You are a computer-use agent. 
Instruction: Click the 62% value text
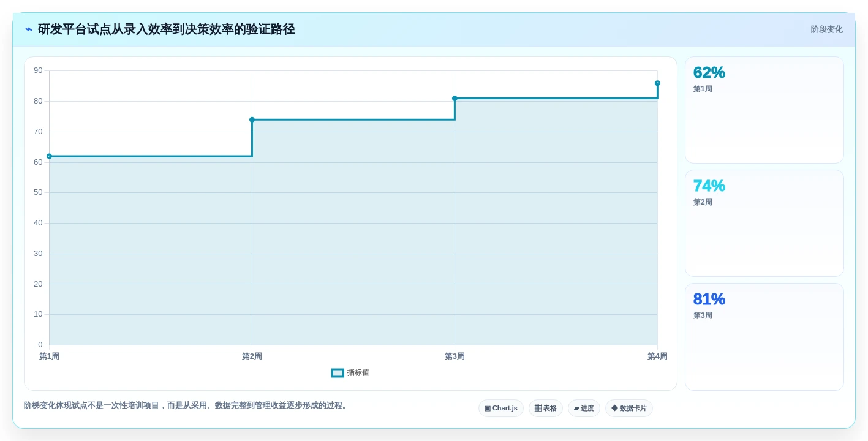pos(709,72)
